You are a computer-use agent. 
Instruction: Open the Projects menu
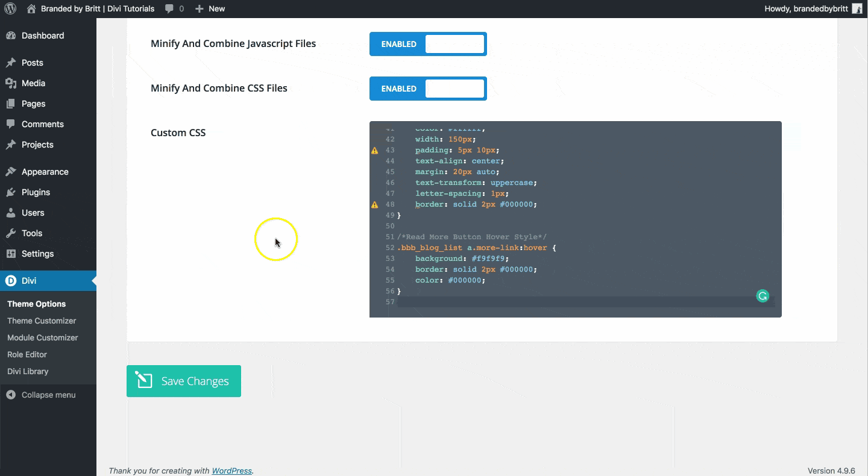[x=48, y=145]
